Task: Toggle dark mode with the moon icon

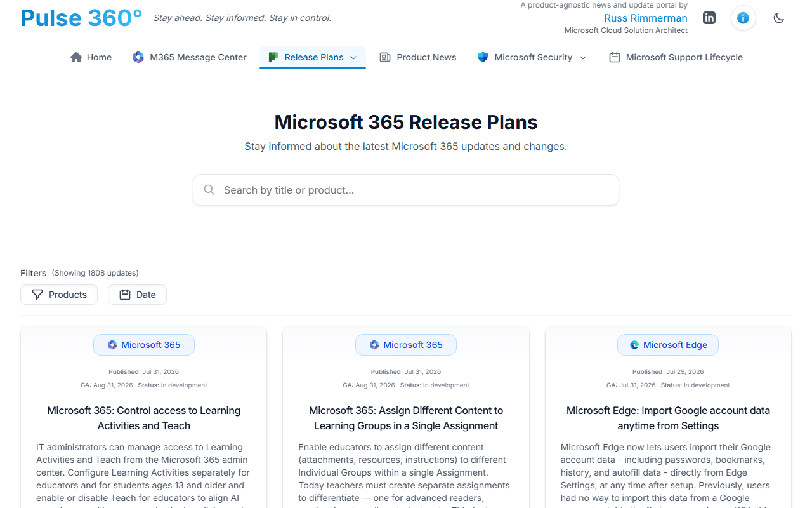Action: tap(779, 18)
